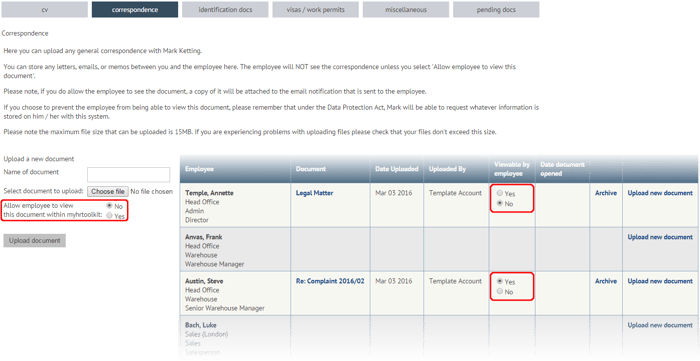Open the cv tab

pyautogui.click(x=45, y=9)
